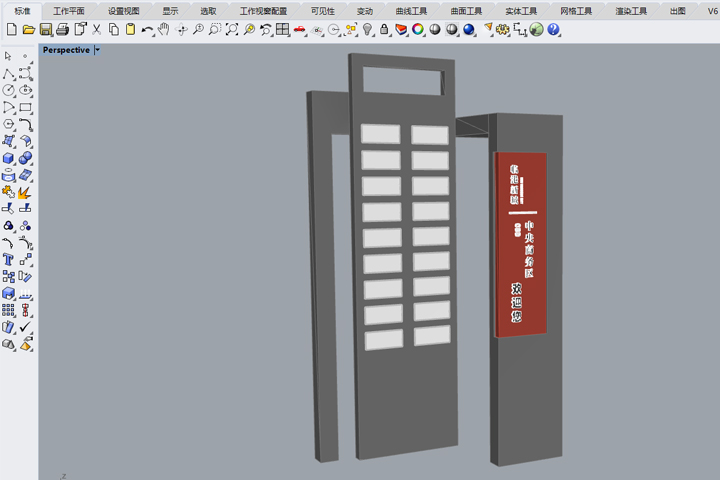720x480 pixels.
Task: Select the Rectangle tool in sidebar
Action: tap(26, 107)
